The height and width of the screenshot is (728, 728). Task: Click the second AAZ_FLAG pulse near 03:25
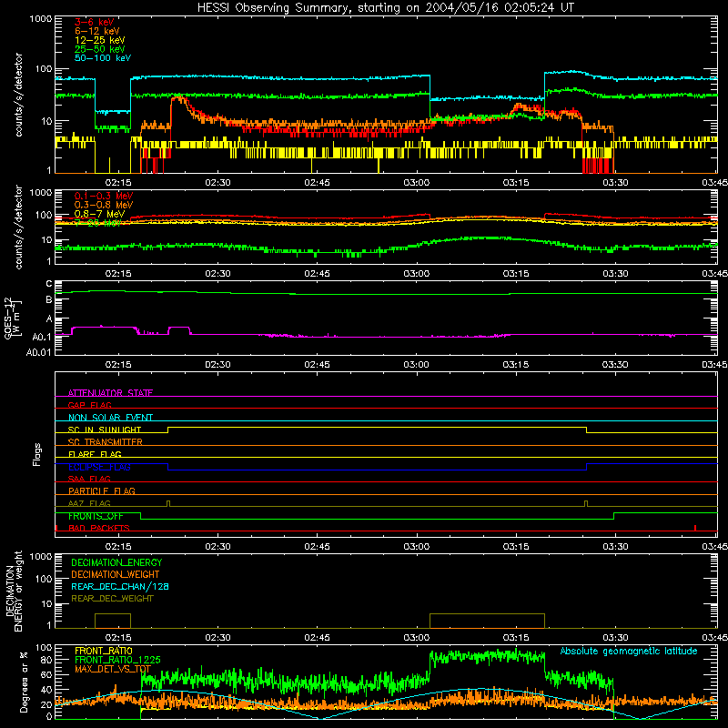(586, 504)
